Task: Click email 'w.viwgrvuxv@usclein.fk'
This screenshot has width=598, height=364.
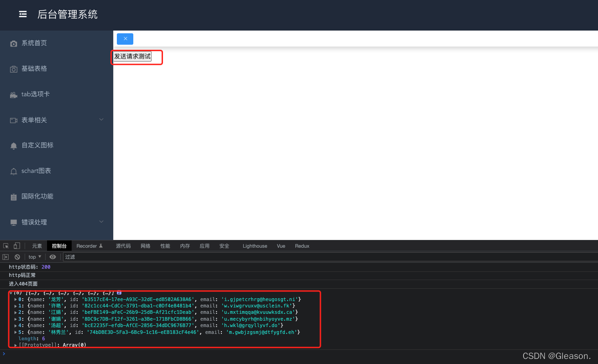Action: pos(257,306)
